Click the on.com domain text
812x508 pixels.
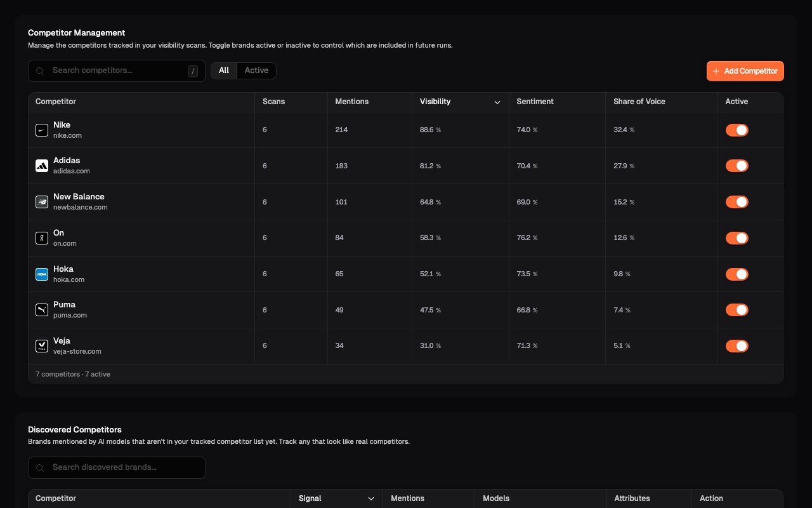pos(65,243)
